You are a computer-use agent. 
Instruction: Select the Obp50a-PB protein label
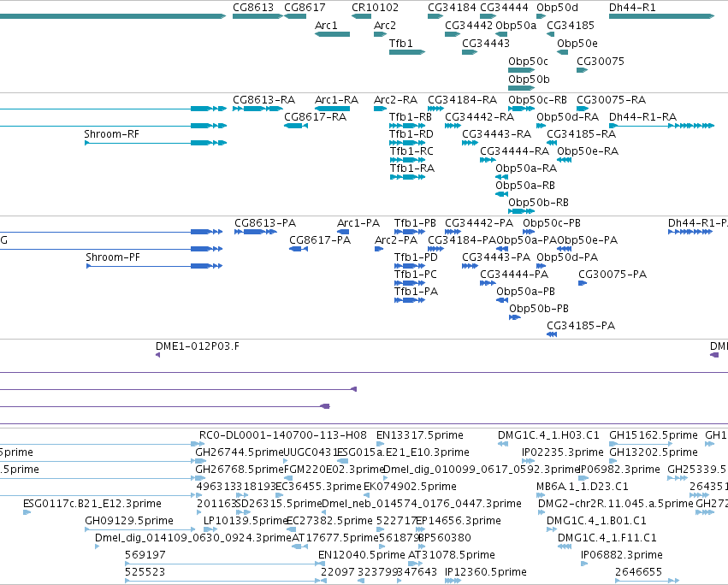click(525, 292)
